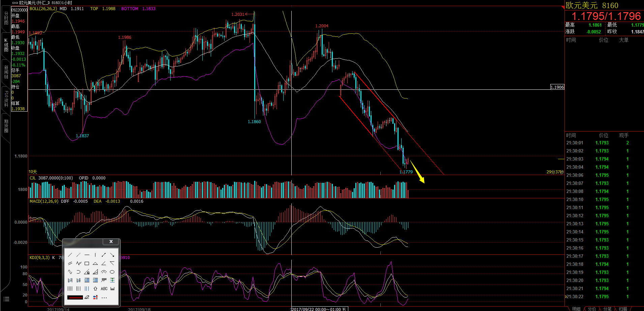Select the line segment with endpoints tool

pyautogui.click(x=104, y=255)
